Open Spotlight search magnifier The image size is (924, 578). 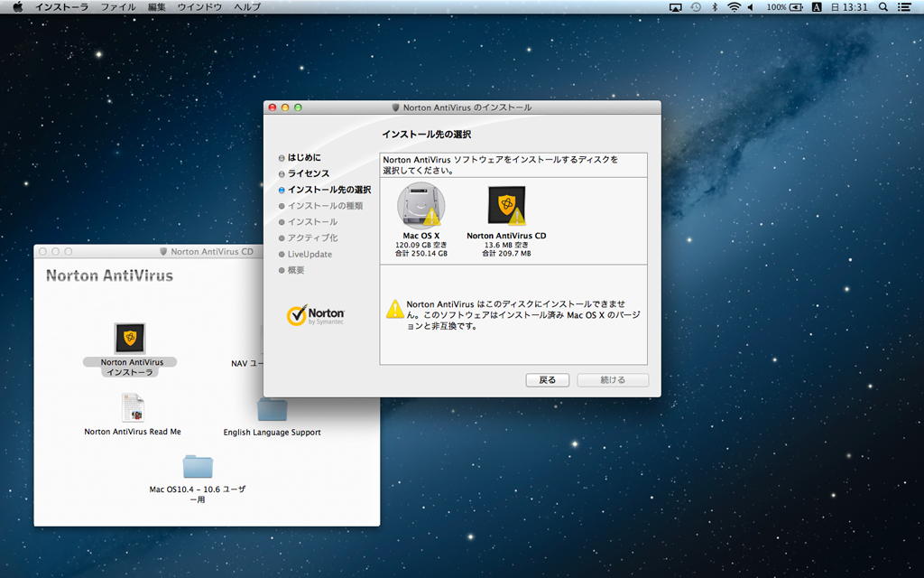pyautogui.click(x=882, y=7)
